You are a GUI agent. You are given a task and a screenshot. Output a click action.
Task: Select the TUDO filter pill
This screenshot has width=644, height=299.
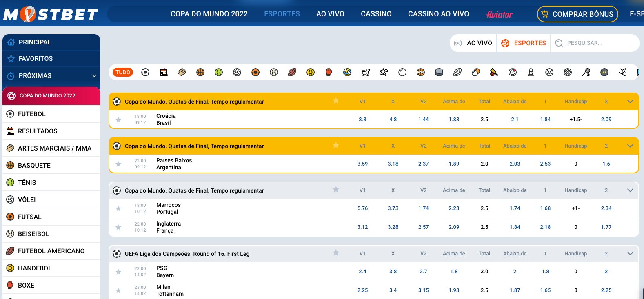[x=123, y=72]
